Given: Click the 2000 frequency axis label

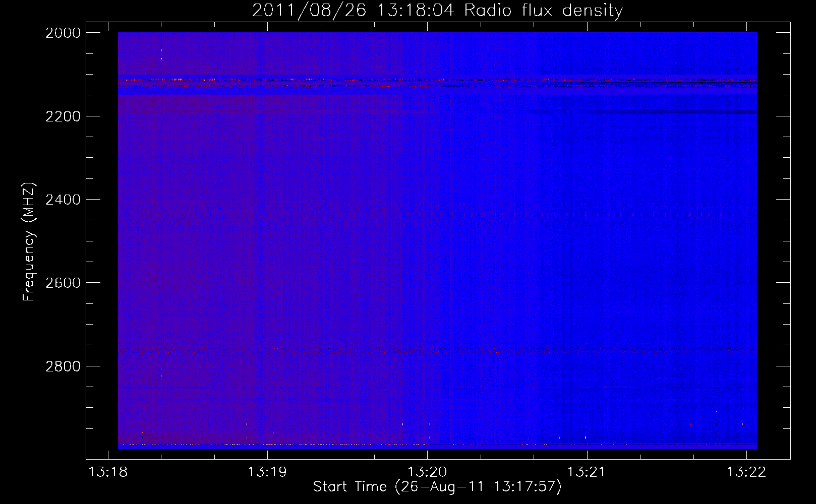Looking at the screenshot, I should click(63, 33).
